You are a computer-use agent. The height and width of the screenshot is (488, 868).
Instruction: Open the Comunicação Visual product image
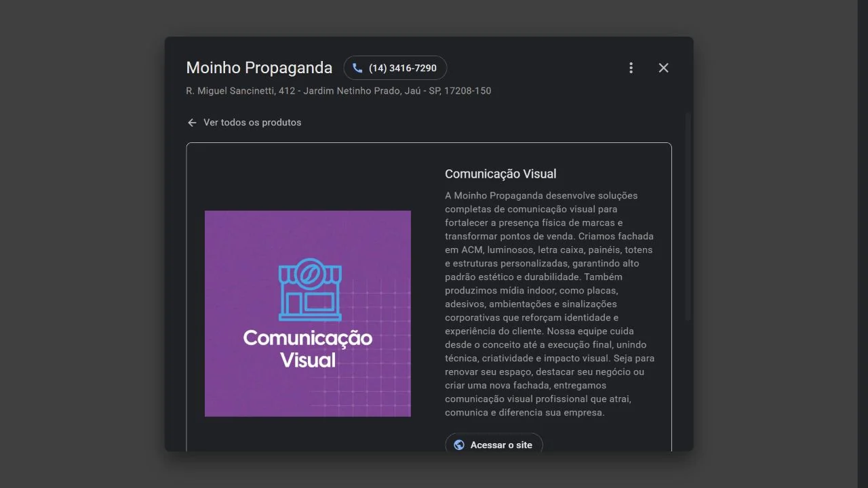308,314
